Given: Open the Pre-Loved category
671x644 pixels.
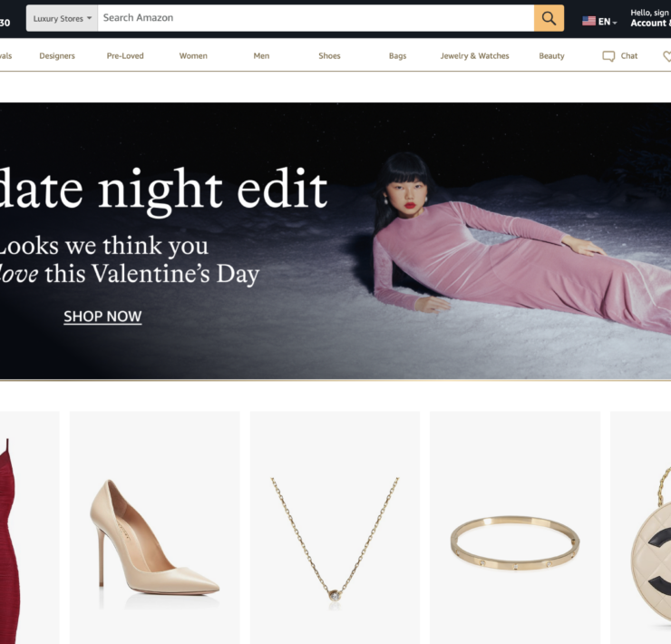Looking at the screenshot, I should coord(125,55).
